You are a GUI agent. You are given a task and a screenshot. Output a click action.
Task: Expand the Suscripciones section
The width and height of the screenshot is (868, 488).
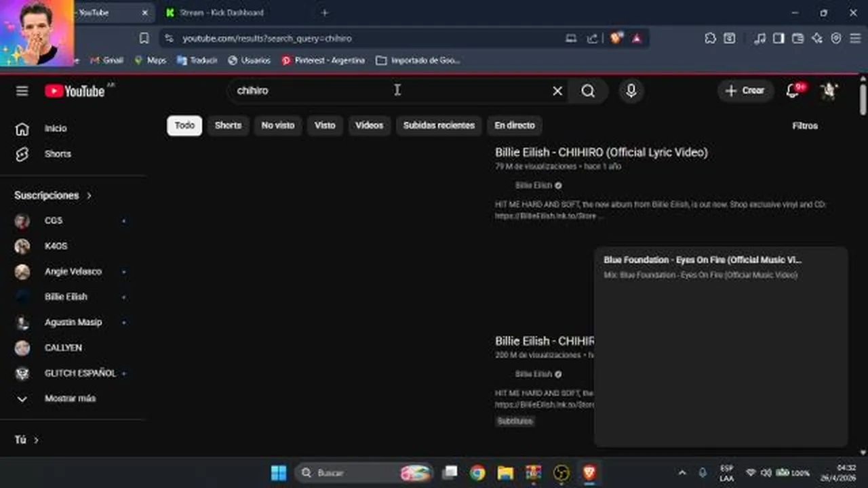[x=53, y=195]
